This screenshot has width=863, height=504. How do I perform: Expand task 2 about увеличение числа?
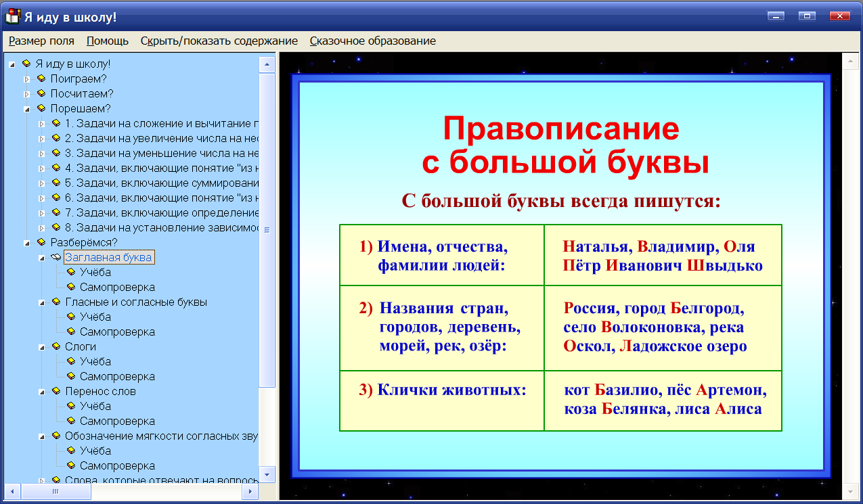click(x=42, y=138)
